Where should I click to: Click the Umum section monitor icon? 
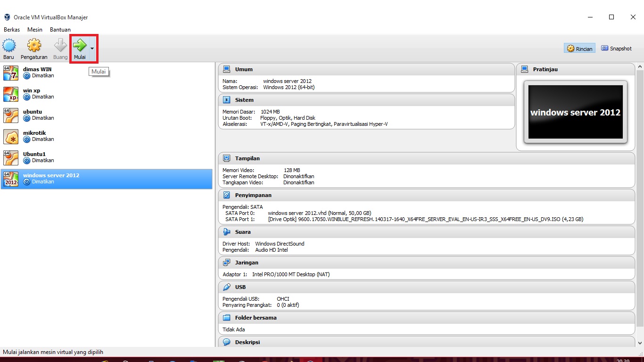227,69
